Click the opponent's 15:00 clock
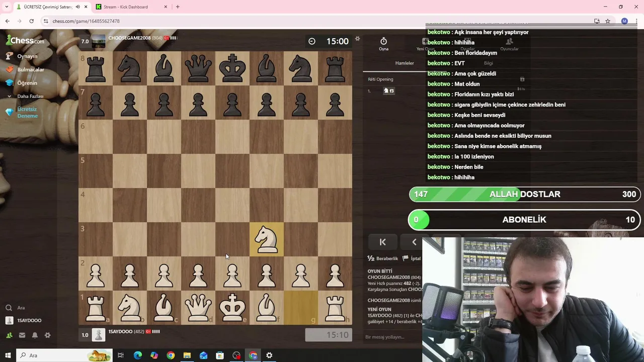 329,41
